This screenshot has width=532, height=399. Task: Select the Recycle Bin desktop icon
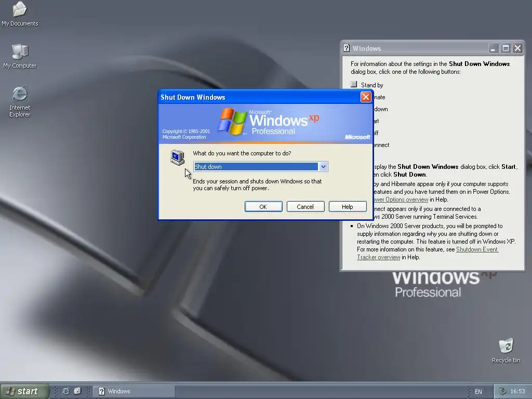coord(506,351)
